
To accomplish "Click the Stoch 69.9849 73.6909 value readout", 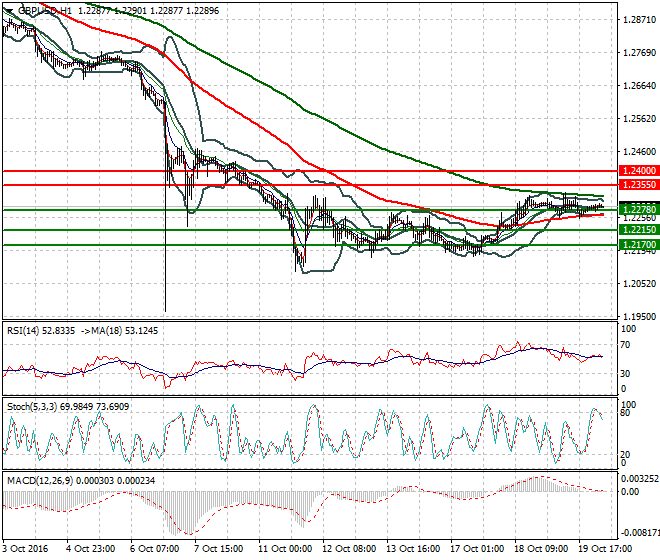I will pyautogui.click(x=95, y=407).
